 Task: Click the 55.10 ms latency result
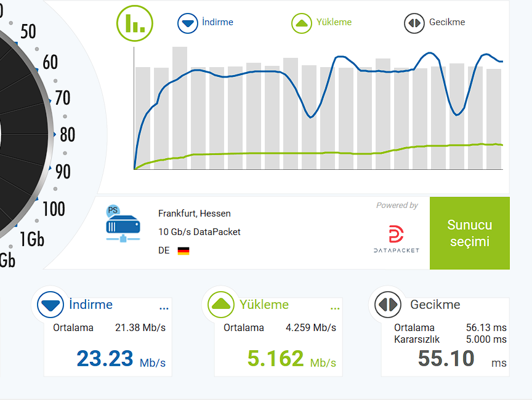point(462,359)
